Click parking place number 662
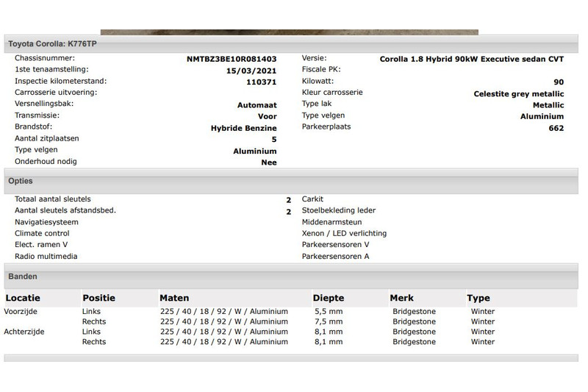 (x=556, y=128)
